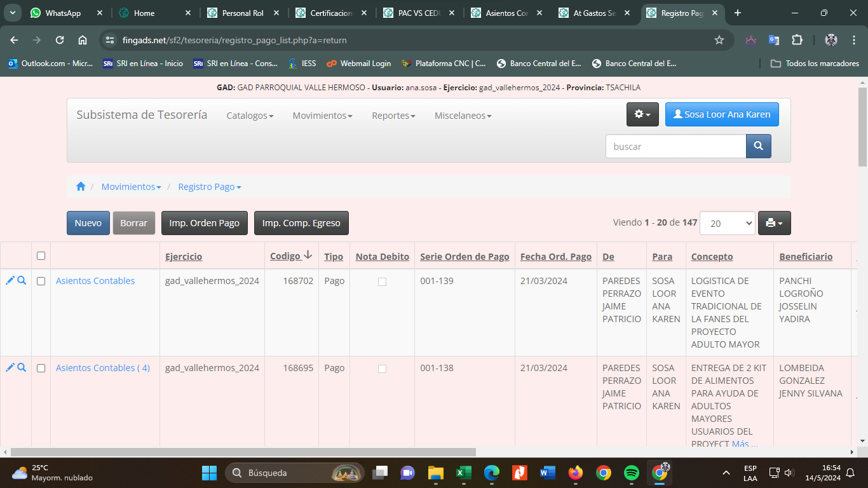Open the printer export dropdown
This screenshot has width=868, height=488.
point(774,223)
